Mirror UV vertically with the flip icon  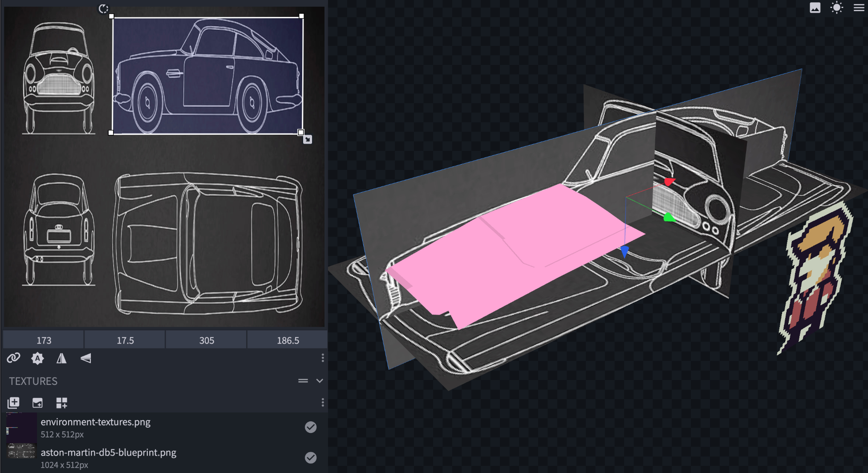tap(86, 358)
